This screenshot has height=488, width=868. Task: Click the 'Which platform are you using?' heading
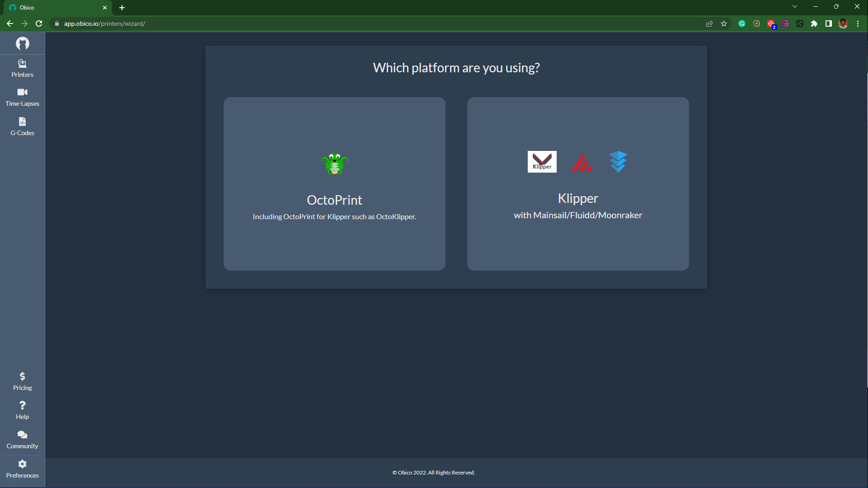tap(456, 68)
